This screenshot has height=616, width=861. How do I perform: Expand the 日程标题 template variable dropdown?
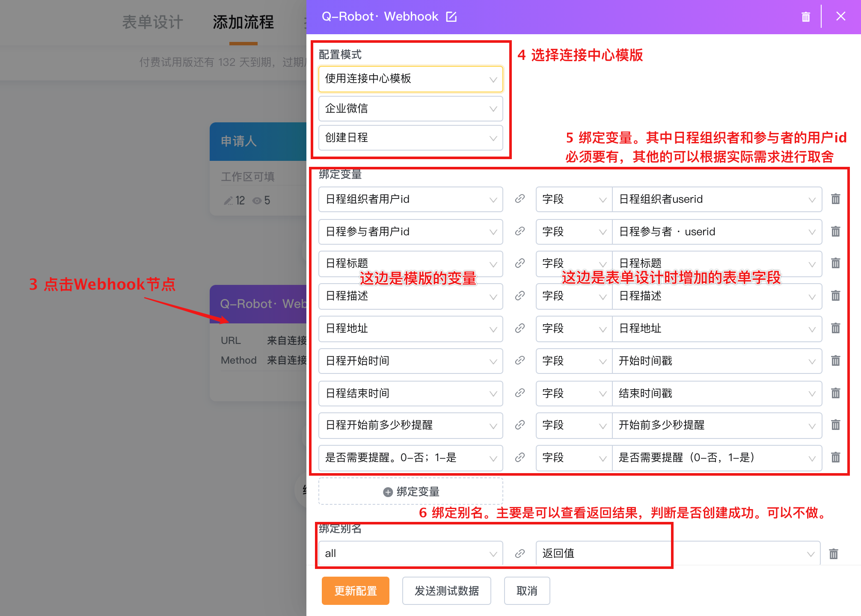point(411,264)
